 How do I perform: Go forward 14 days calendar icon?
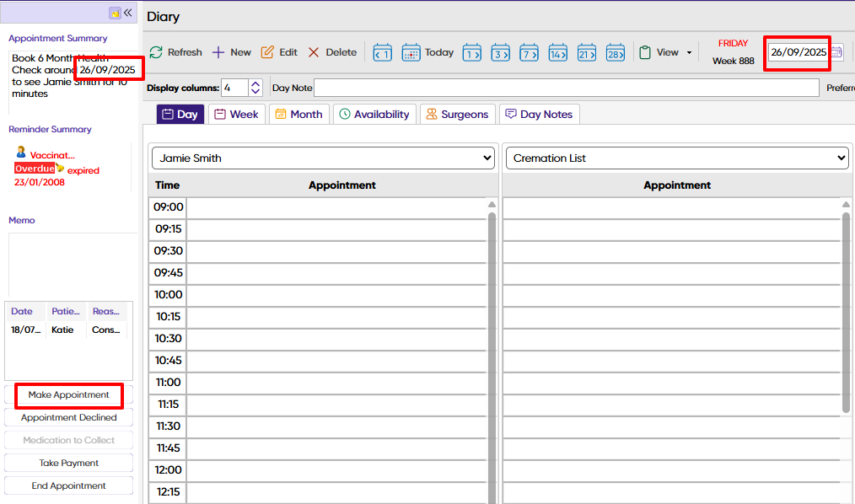pyautogui.click(x=558, y=53)
